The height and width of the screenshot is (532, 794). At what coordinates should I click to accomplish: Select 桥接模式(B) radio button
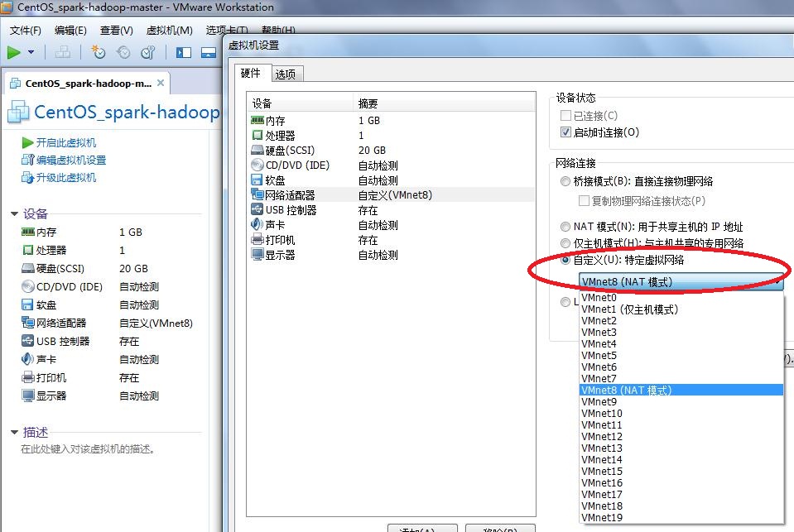pos(565,181)
